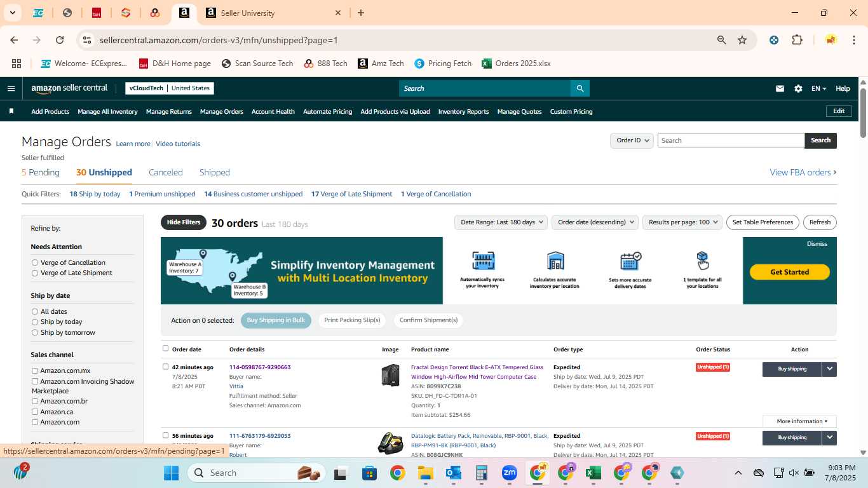Open Account Health in the navigation bar
Image resolution: width=868 pixels, height=488 pixels.
(x=273, y=111)
